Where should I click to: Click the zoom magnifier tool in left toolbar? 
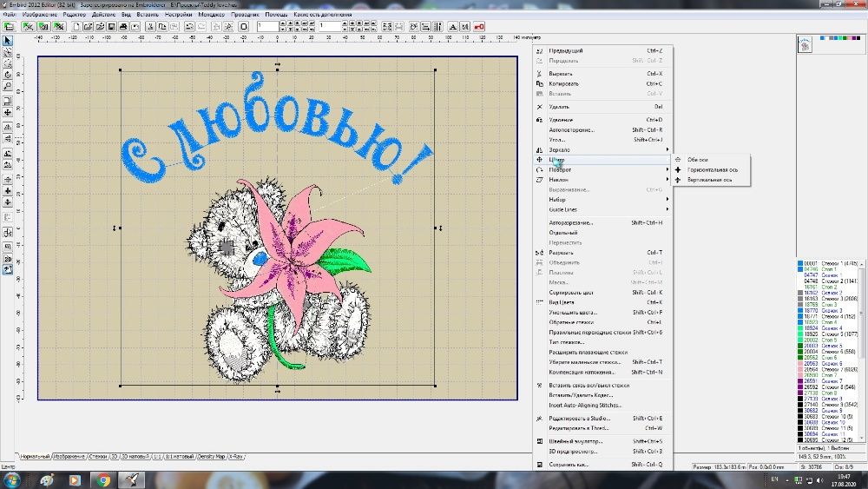[x=7, y=86]
